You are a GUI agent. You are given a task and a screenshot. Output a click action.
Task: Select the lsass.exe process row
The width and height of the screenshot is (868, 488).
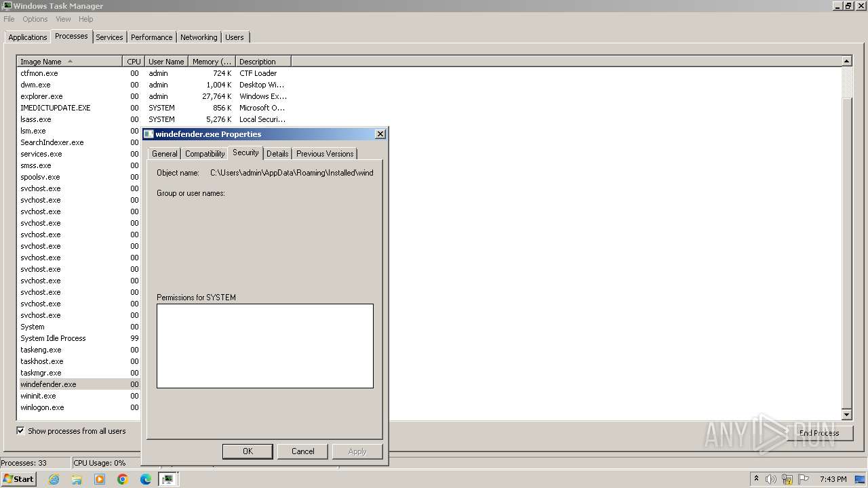coord(154,119)
